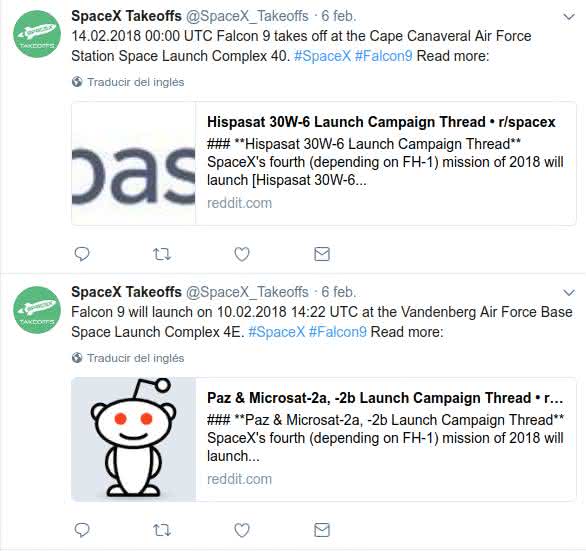Open SpaceX Takeoffs avatar on second tweet
586x551 pixels.
[x=37, y=310]
